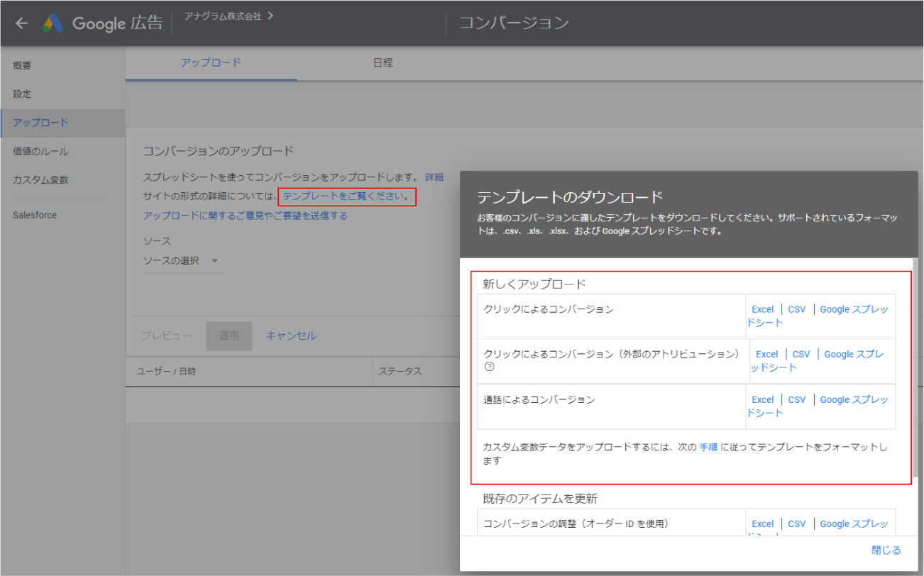Click the 詳細 link
Image resolution: width=924 pixels, height=576 pixels.
click(434, 177)
